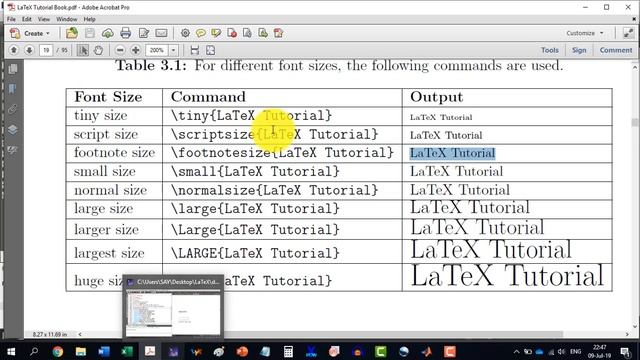The image size is (640, 360).
Task: Click the vertical scrollbar thumb
Action: (x=635, y=122)
